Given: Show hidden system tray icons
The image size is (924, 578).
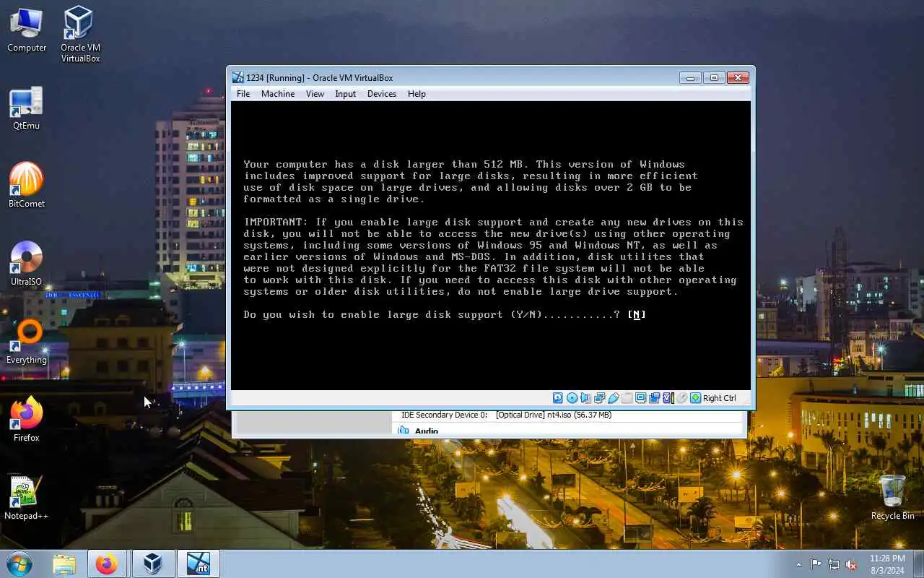Looking at the screenshot, I should click(x=798, y=564).
